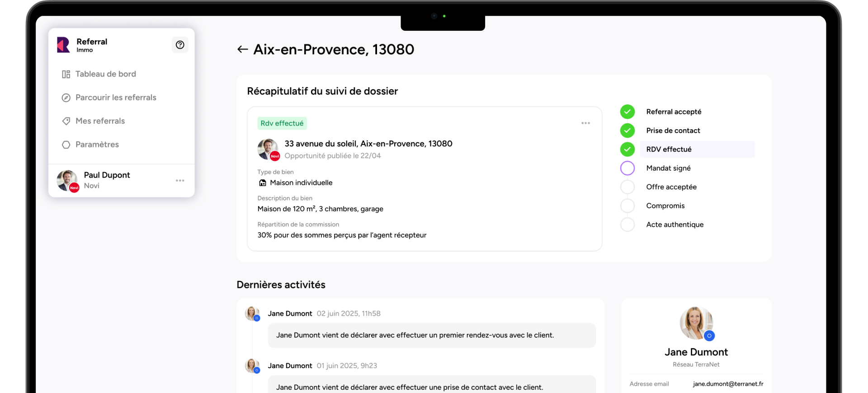Click the Referral accepté label
The image size is (868, 393).
[x=674, y=112]
